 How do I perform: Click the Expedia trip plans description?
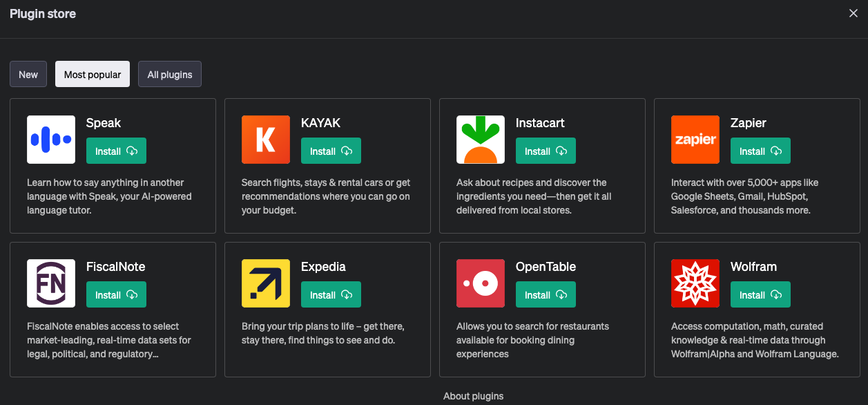pyautogui.click(x=323, y=333)
